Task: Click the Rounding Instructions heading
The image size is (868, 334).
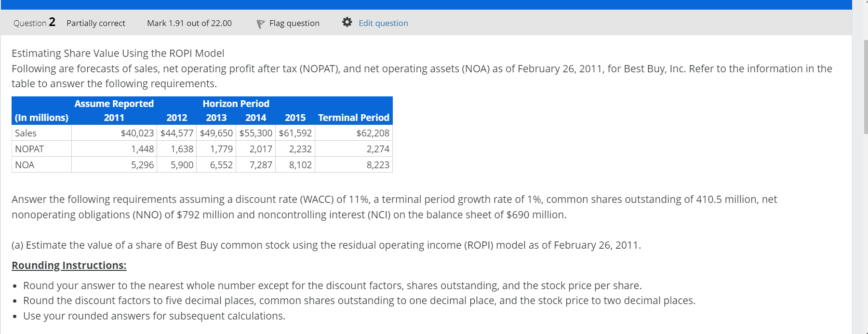Action: pos(69,265)
